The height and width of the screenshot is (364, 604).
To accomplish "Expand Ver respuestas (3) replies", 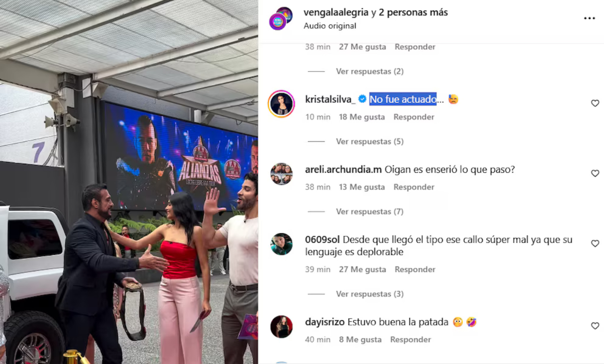I will 369,294.
